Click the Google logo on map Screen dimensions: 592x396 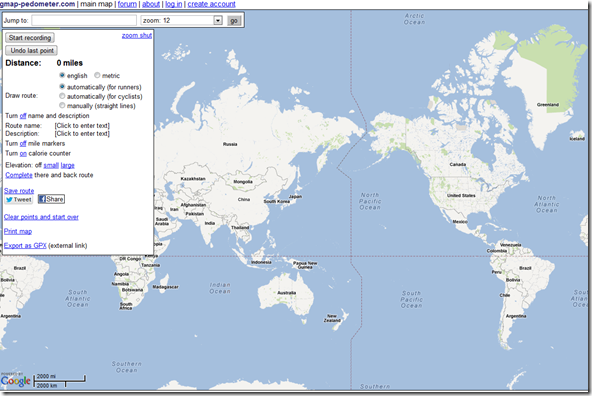tap(15, 381)
